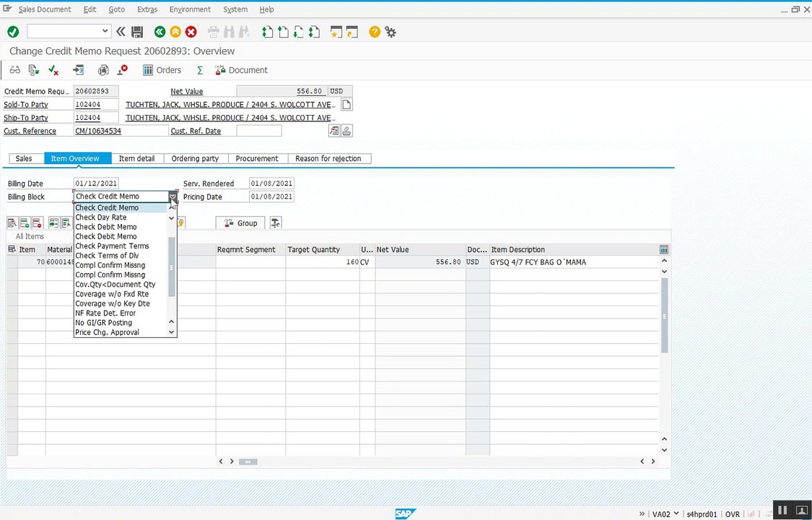Screen dimensions: 812x520
Task: Click the glasses display icon
Action: tap(15, 70)
